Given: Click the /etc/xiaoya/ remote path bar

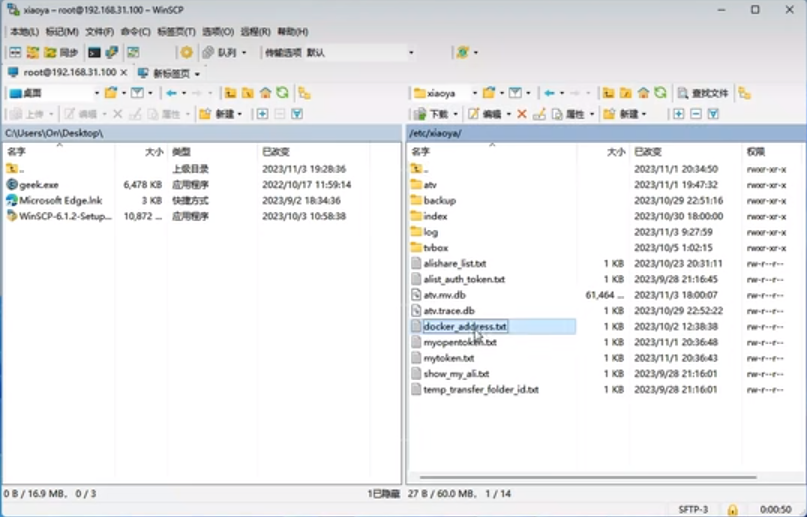Looking at the screenshot, I should pos(606,133).
